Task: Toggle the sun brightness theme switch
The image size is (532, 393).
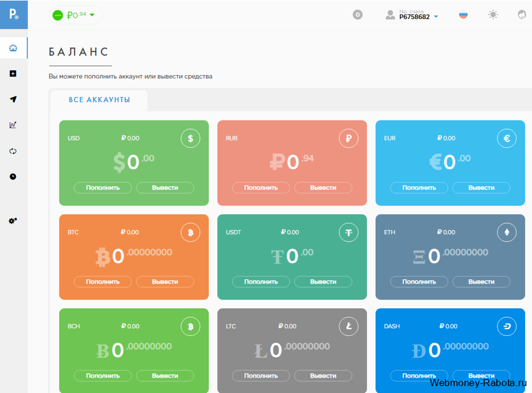Action: (x=493, y=14)
